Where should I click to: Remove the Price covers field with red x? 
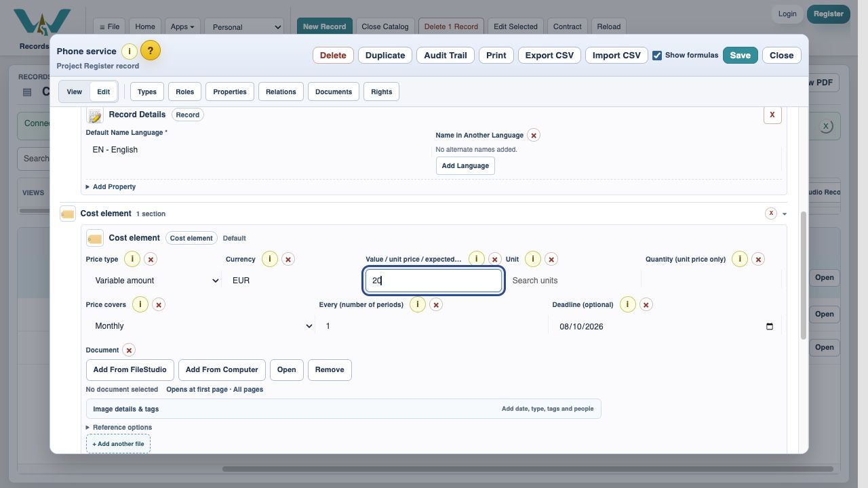click(x=159, y=305)
